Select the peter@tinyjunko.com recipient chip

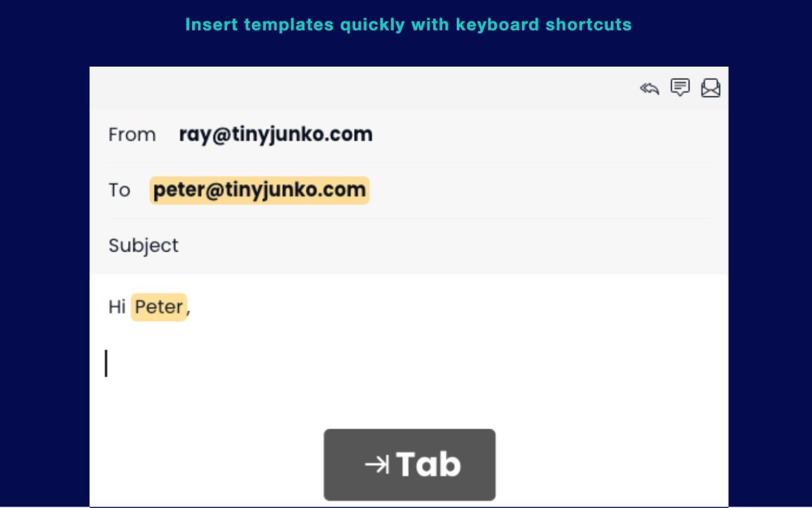(259, 190)
